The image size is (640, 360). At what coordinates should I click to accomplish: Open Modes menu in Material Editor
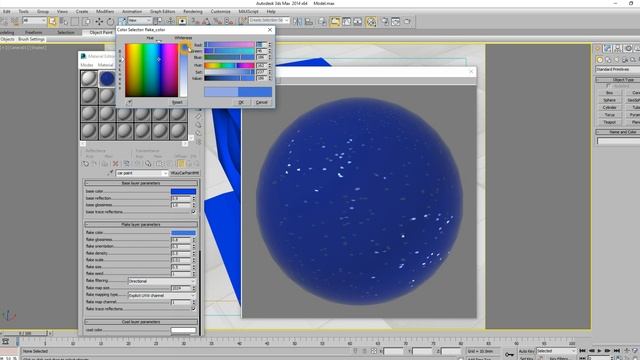click(x=87, y=65)
